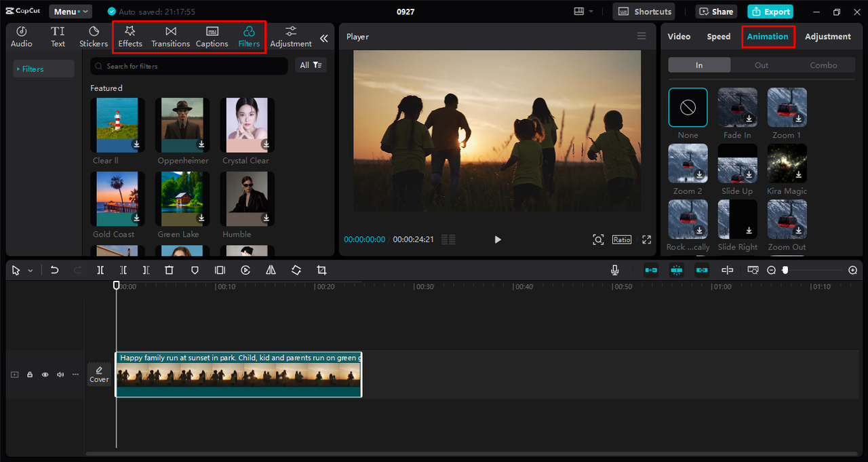Switch to the Adjustment inspector tab
This screenshot has height=462, width=868.
pos(827,37)
